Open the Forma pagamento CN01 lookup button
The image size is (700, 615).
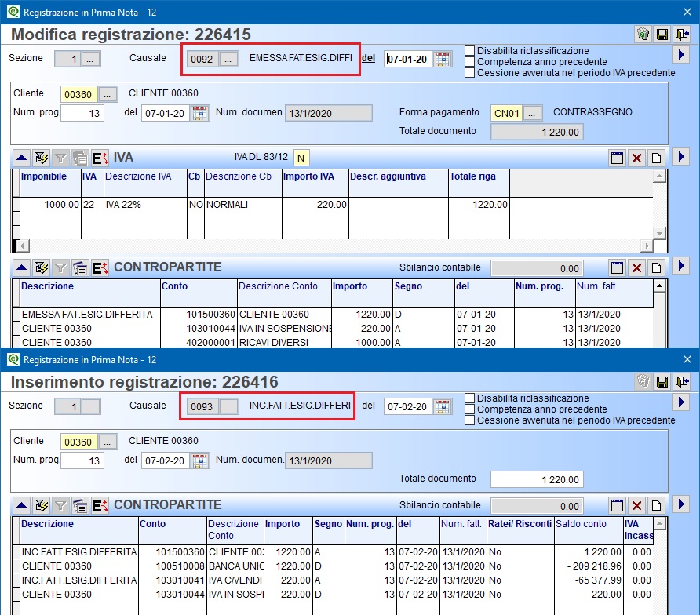coord(533,113)
